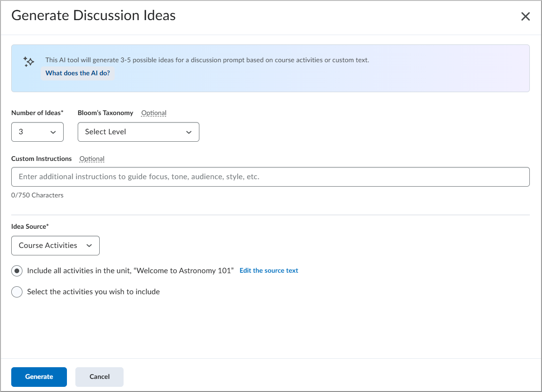Open the 'What does the AI do?' info panel
Image resolution: width=542 pixels, height=392 pixels.
pos(77,73)
